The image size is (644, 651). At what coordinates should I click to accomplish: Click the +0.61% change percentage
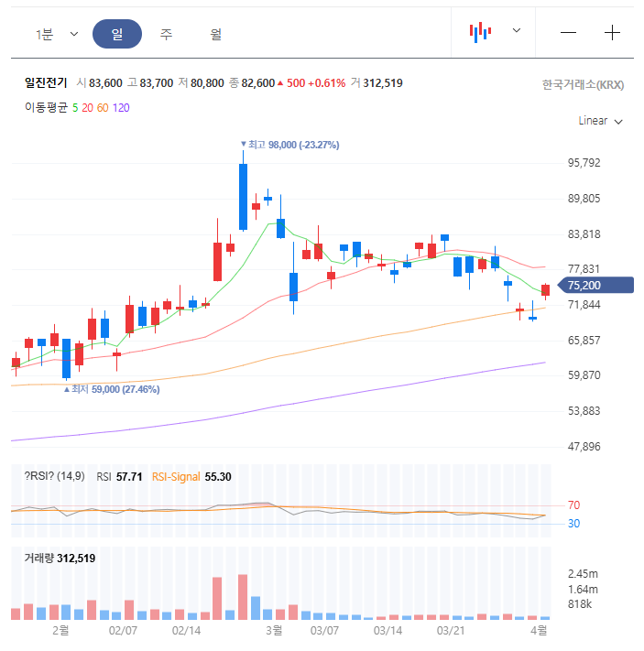(327, 83)
